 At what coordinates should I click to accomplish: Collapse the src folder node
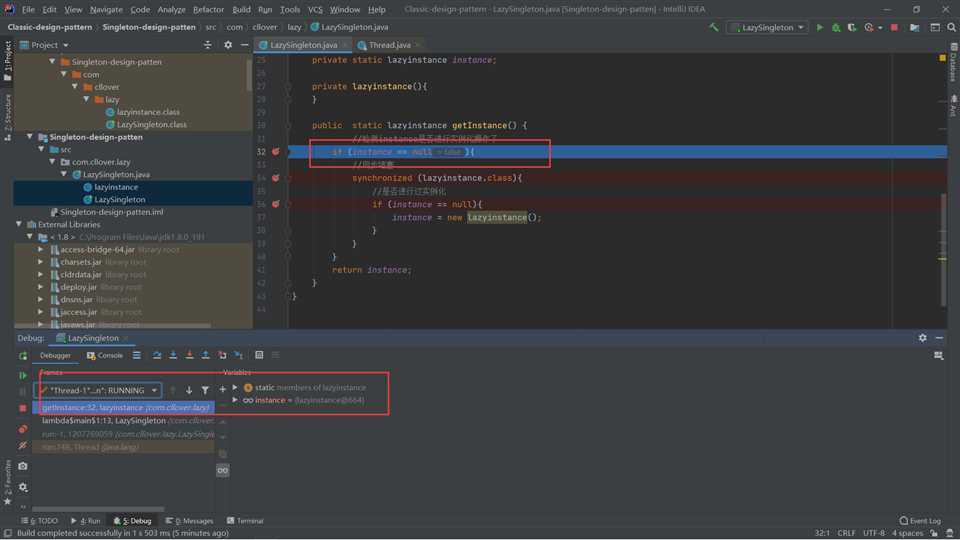41,149
